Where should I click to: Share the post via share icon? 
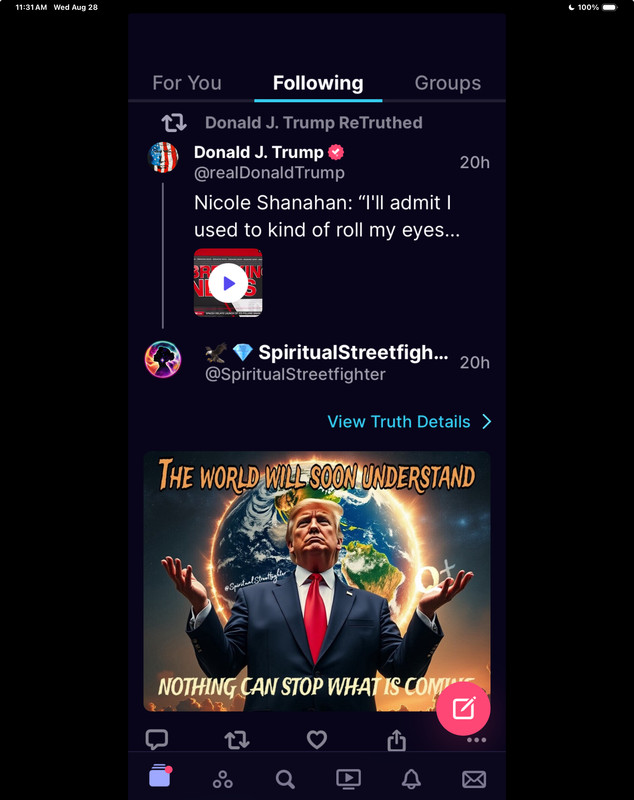pos(396,739)
